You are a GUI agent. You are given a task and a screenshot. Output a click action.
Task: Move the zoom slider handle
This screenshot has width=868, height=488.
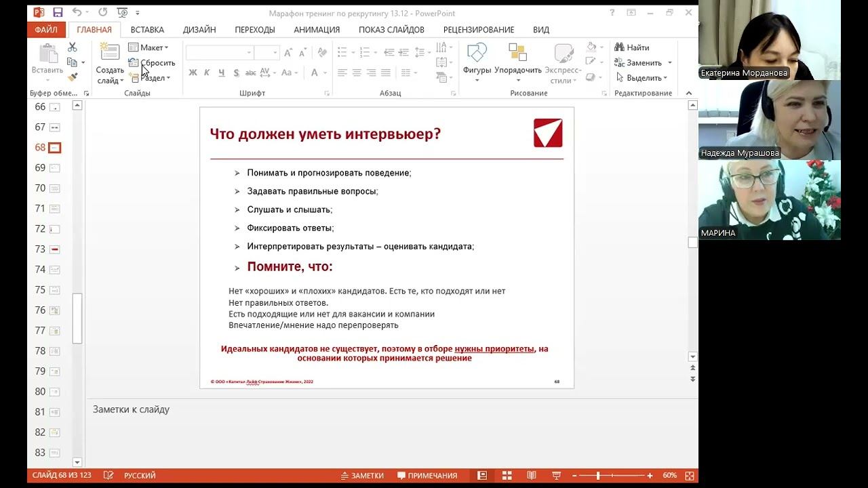(597, 476)
